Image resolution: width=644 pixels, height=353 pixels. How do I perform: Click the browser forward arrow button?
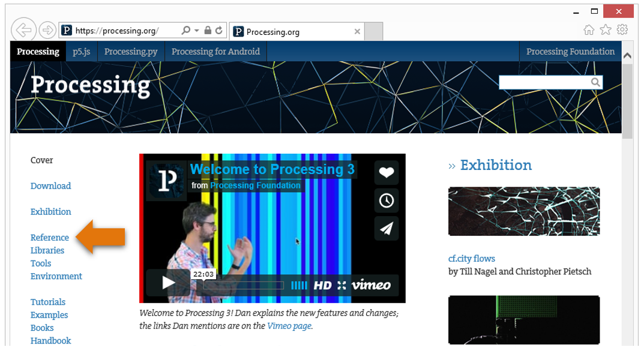pyautogui.click(x=47, y=30)
